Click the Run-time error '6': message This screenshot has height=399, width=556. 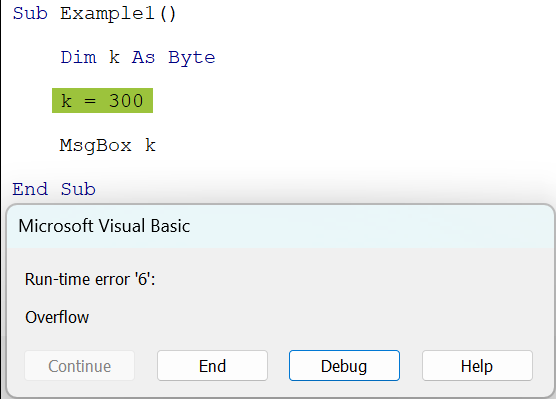(x=90, y=279)
